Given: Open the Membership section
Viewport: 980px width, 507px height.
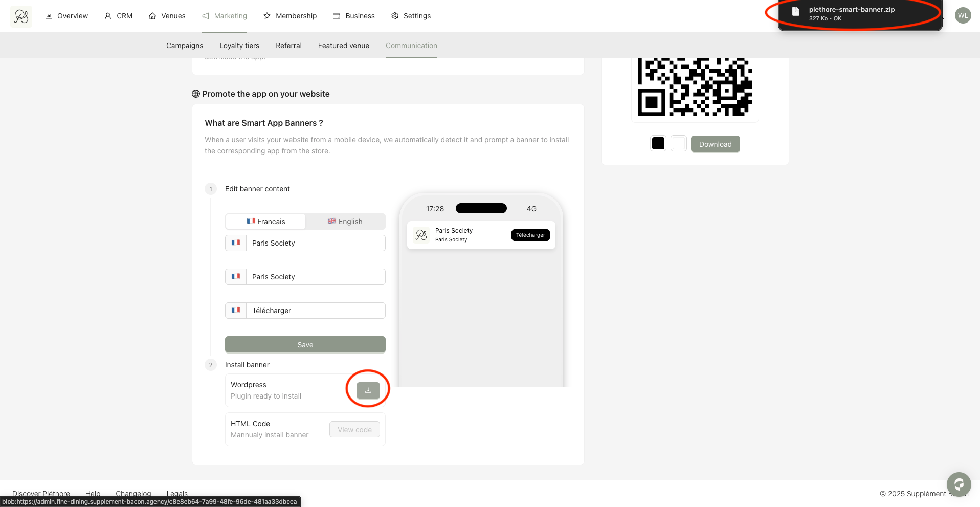Looking at the screenshot, I should coord(290,16).
